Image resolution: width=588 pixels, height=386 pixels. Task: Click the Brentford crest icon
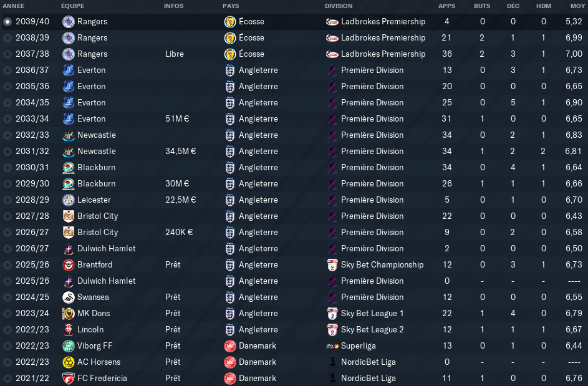[x=68, y=265]
